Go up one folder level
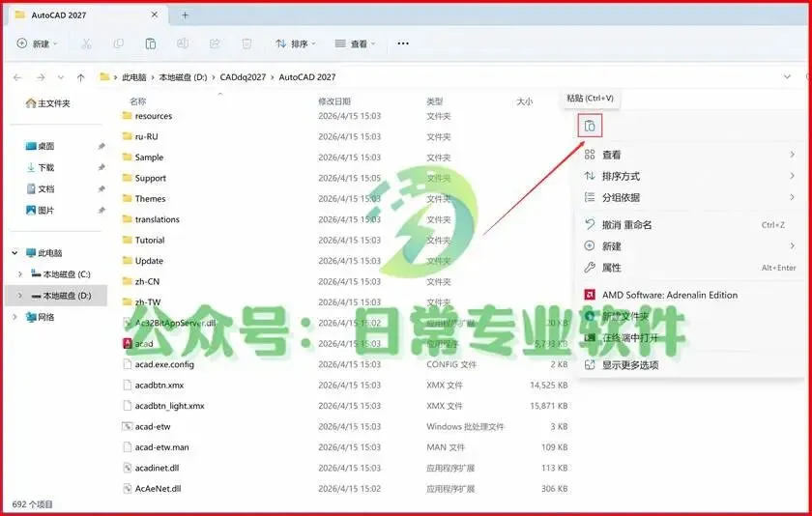 pyautogui.click(x=81, y=77)
